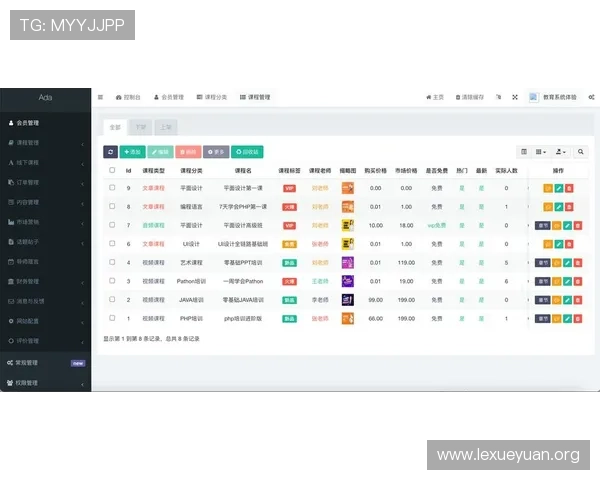The image size is (600, 480).
Task: Click the edit pencil icon for row id 1
Action: click(567, 318)
